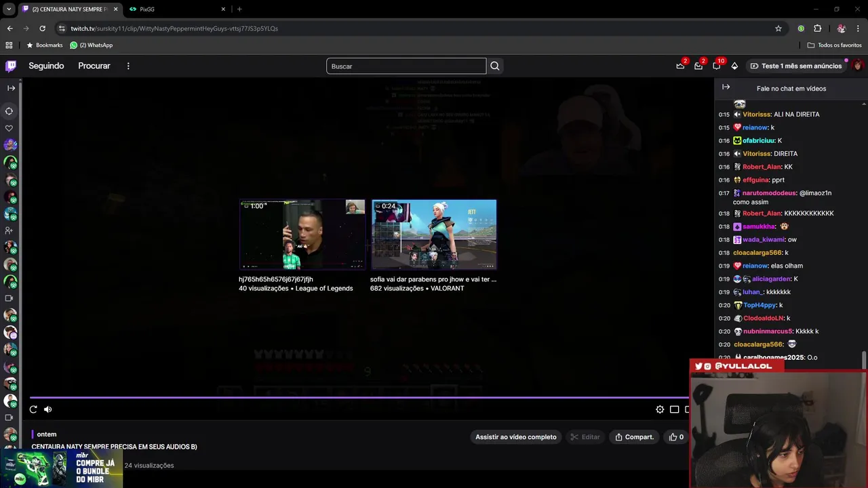Click chat username wada_kiwami

pyautogui.click(x=764, y=239)
